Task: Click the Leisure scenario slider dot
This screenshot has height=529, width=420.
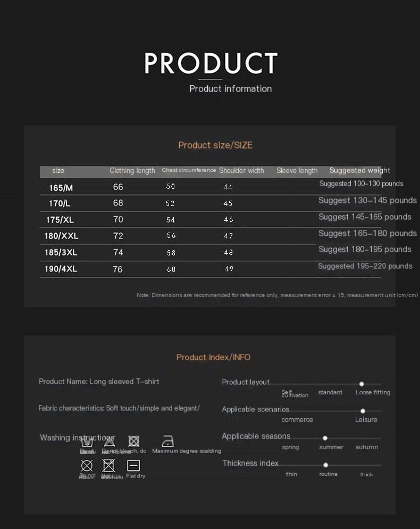Action: coord(363,411)
